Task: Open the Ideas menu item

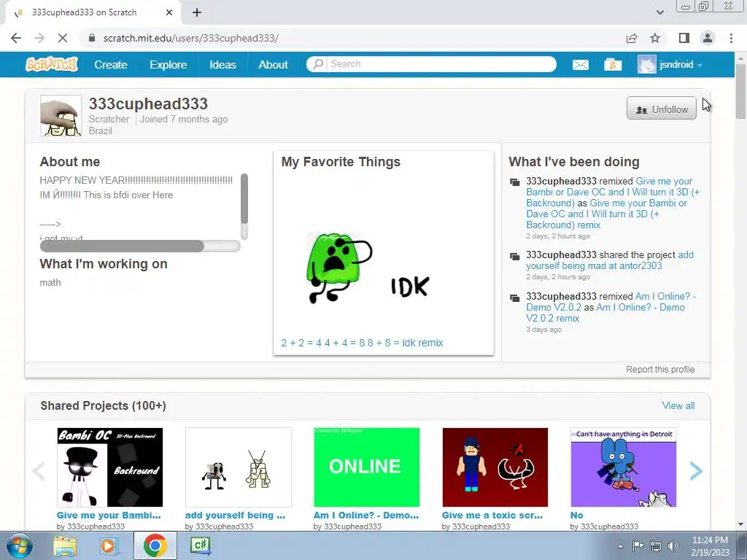Action: (223, 65)
